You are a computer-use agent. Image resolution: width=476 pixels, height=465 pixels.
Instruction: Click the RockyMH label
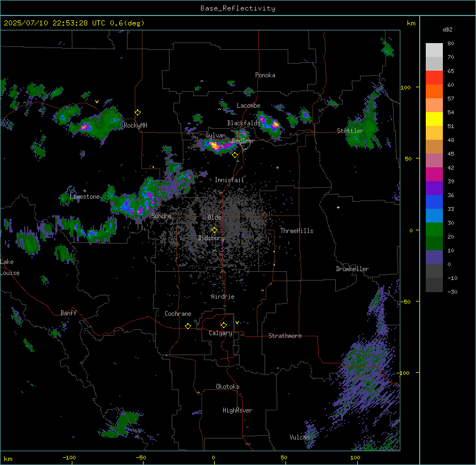click(135, 125)
